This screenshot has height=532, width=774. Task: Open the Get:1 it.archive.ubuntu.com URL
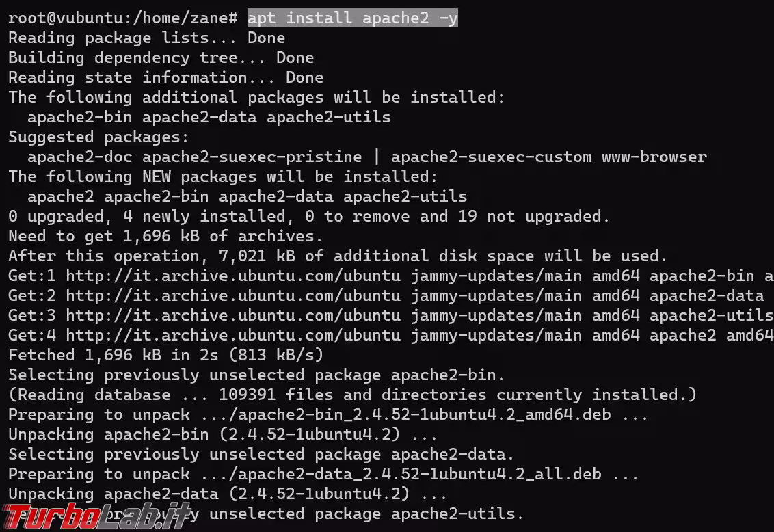(x=232, y=276)
